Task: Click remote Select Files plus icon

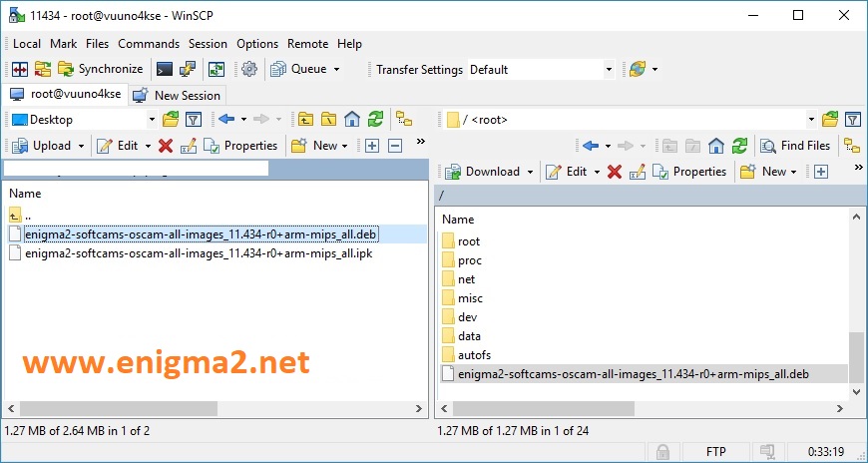Action: (x=821, y=173)
